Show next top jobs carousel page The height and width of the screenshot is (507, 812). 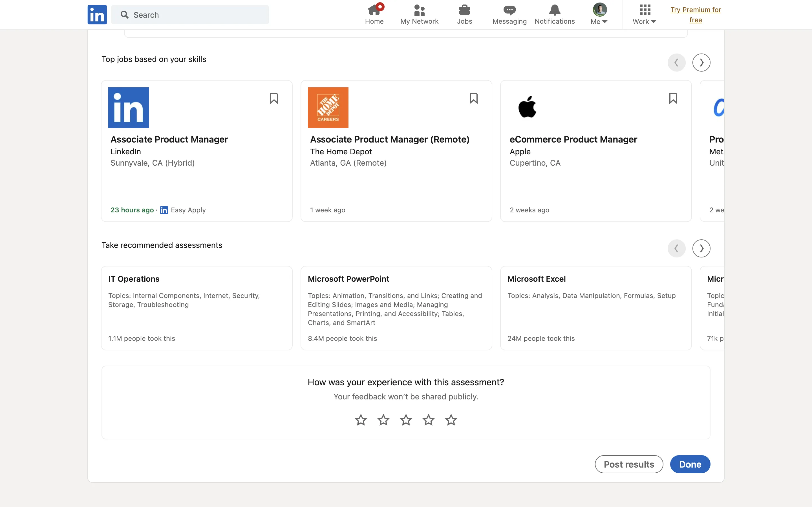pyautogui.click(x=701, y=62)
